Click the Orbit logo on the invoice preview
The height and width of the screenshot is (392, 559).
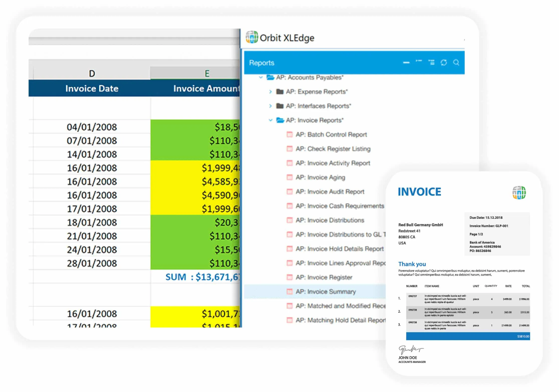[519, 192]
